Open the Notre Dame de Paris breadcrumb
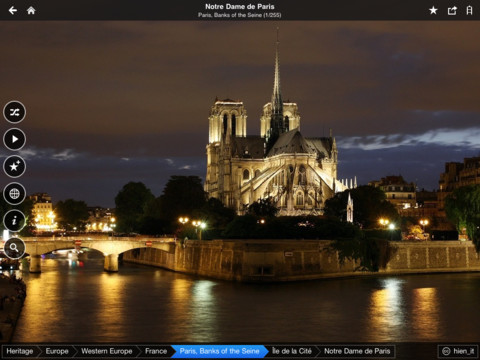Screen dimensions: 480x360 [x=357, y=351]
